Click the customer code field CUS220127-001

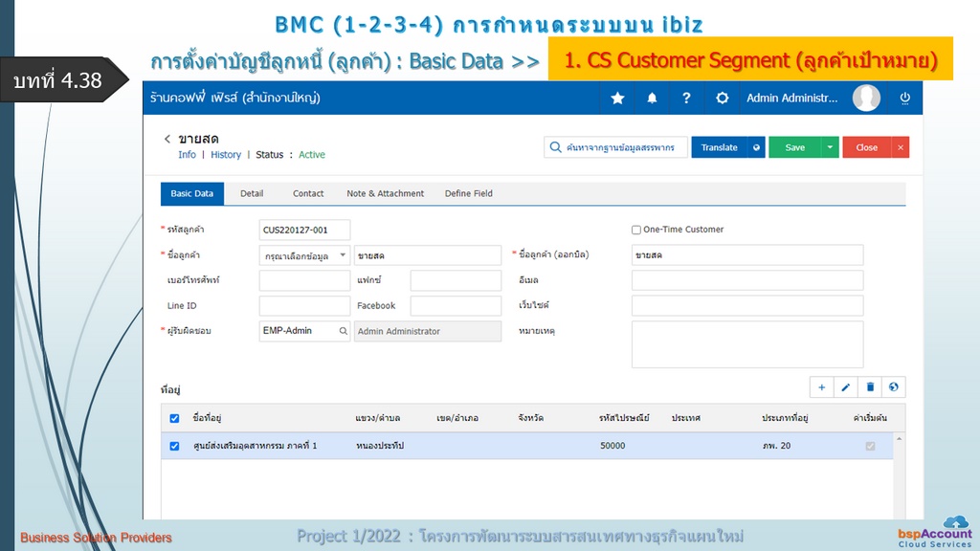click(x=304, y=230)
